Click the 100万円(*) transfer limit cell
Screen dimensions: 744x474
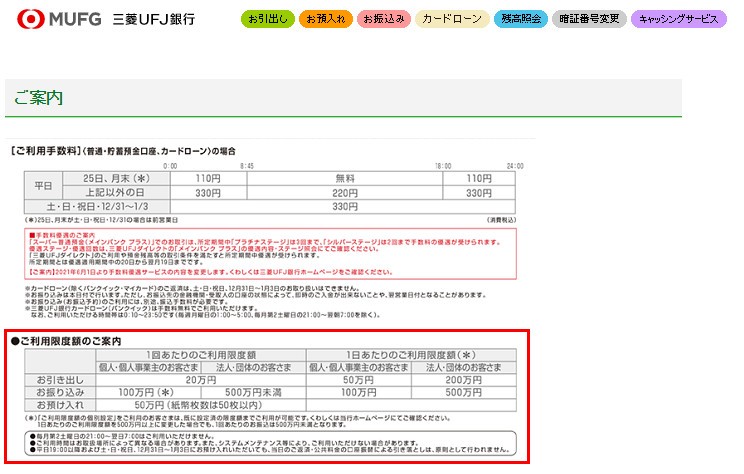point(146,392)
